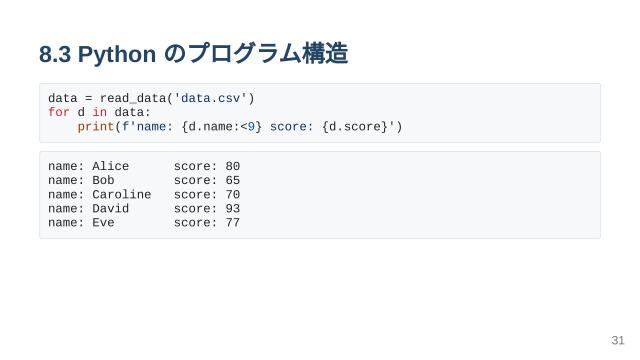640x360 pixels.
Task: Click the score value 80
Action: coord(233,166)
